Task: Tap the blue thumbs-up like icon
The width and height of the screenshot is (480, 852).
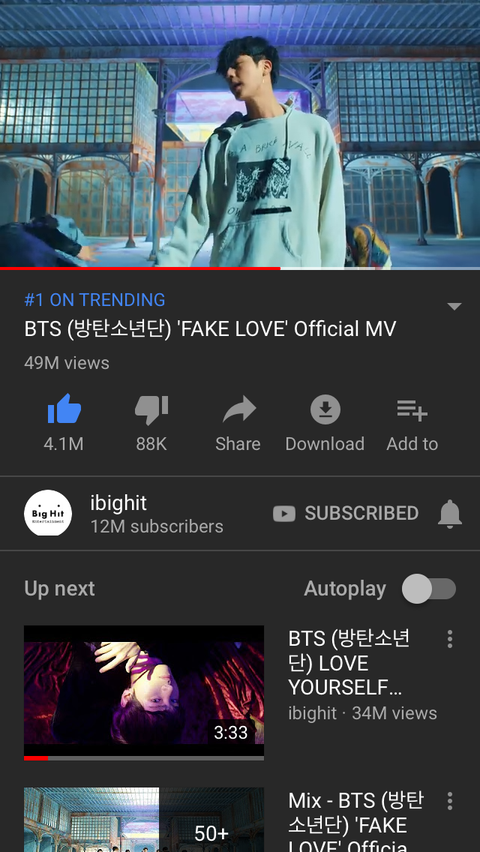Action: coord(64,409)
